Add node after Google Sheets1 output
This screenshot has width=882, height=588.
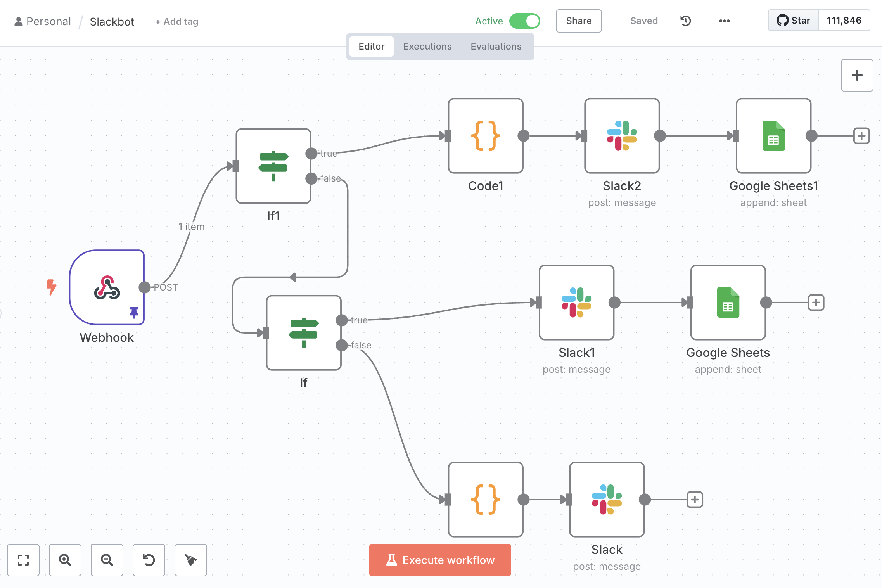click(862, 136)
